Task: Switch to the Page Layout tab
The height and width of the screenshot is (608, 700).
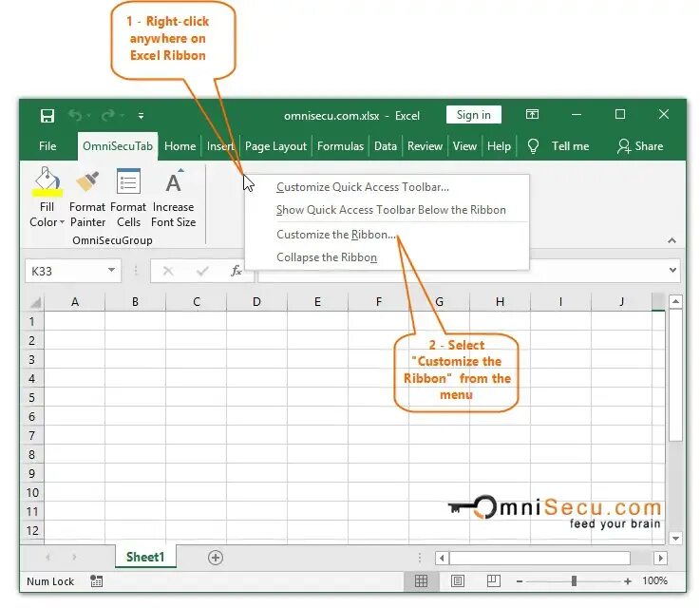Action: click(275, 146)
